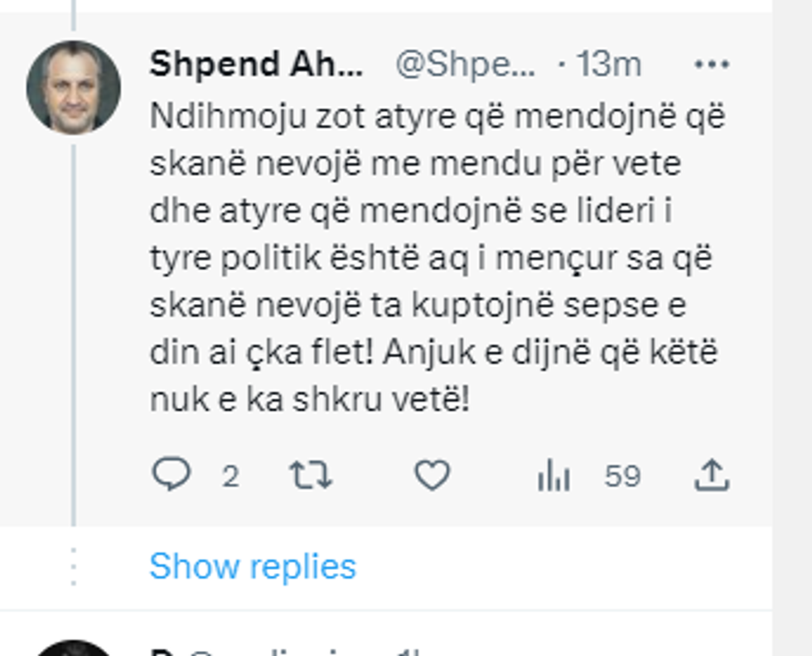Click the last tweet line "nuk e ka shkru vetë!"

tap(310, 400)
